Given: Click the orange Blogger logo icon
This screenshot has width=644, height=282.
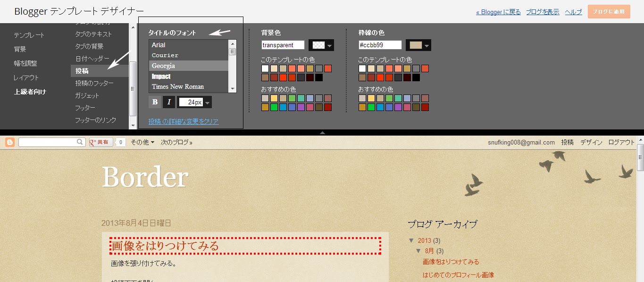Looking at the screenshot, I should coord(10,142).
